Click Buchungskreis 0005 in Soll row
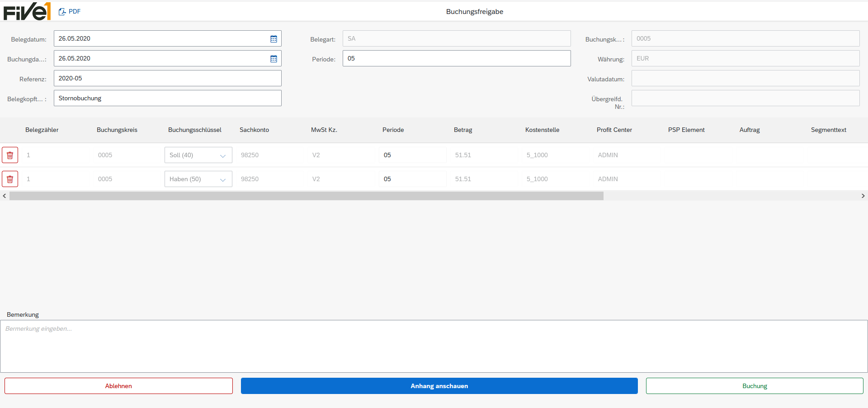 click(x=105, y=155)
